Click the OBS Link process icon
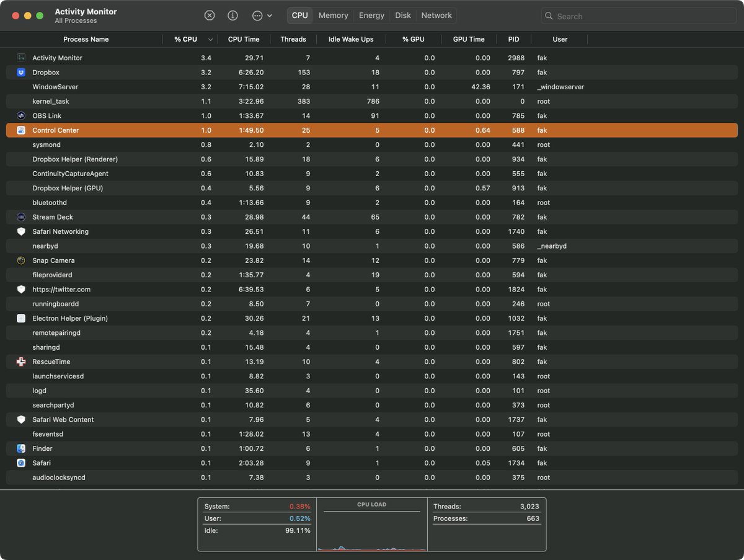This screenshot has height=560, width=744. tap(21, 116)
